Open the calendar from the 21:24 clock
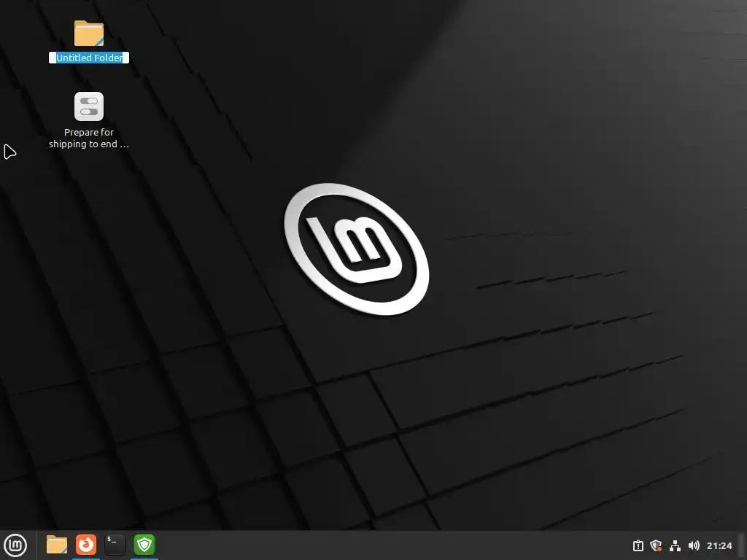Image resolution: width=747 pixels, height=560 pixels. [719, 545]
